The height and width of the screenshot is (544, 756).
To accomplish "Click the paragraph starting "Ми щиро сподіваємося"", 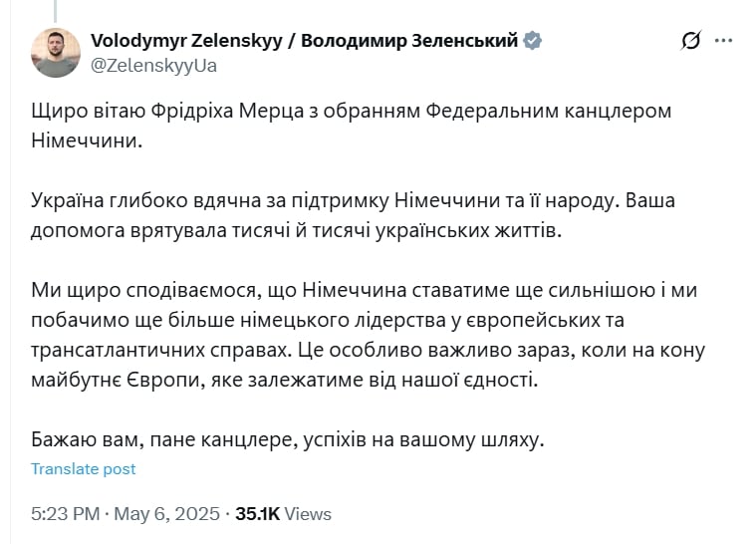I will 368,335.
